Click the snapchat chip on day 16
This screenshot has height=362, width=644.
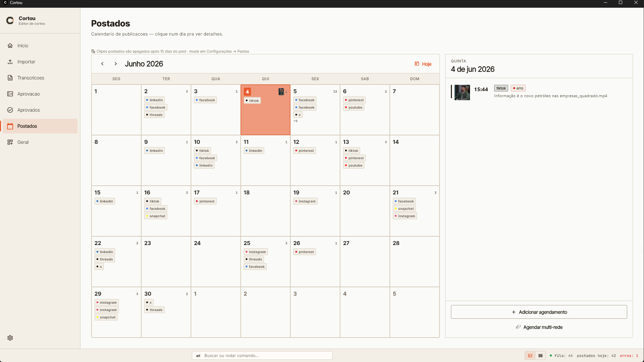156,216
